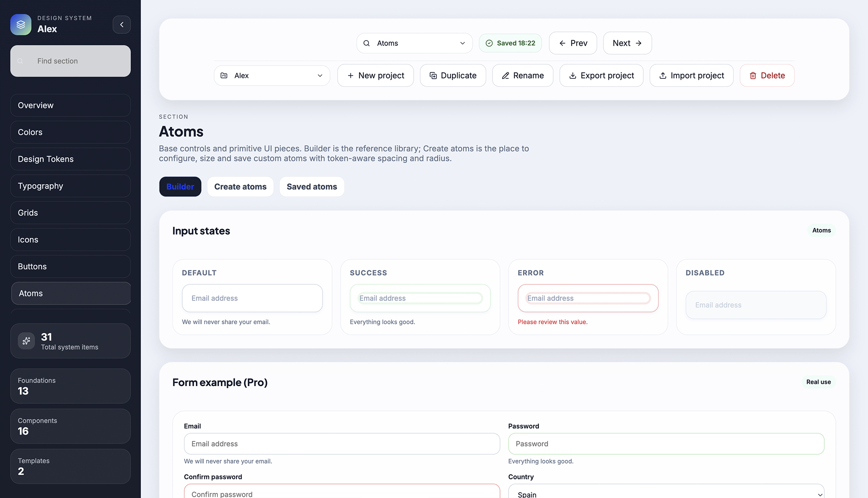Screen dimensions: 868x498
Task: Open the Alex project selector dropdown
Action: pos(272,75)
